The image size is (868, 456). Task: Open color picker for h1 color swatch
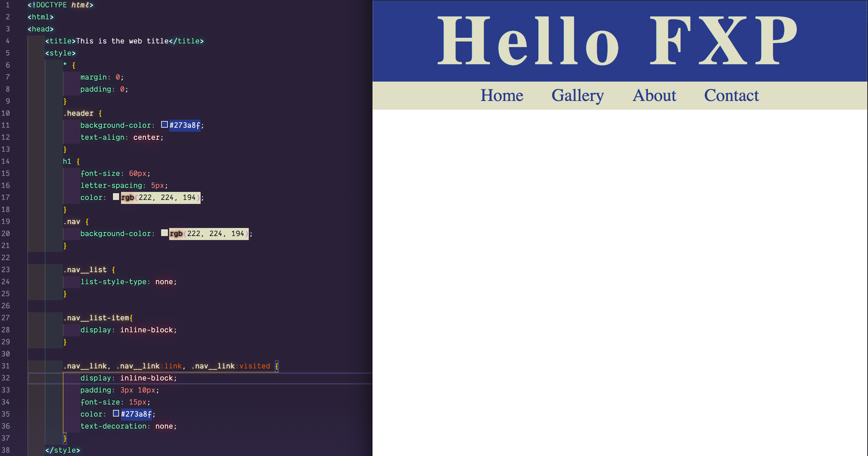click(116, 197)
